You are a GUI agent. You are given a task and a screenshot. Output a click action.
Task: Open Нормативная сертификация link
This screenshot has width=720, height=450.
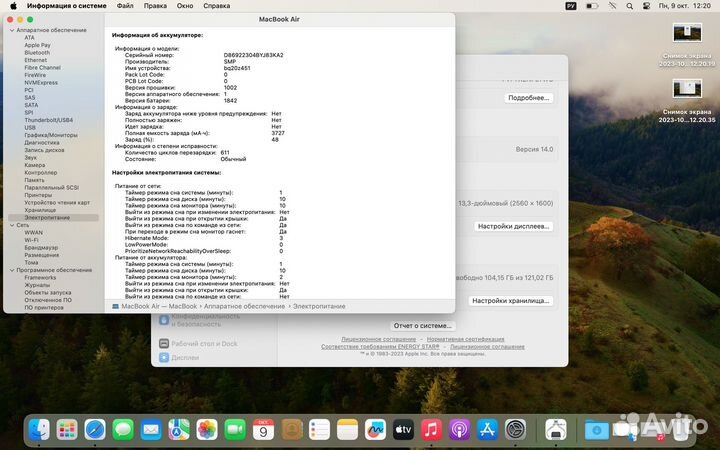coord(465,339)
